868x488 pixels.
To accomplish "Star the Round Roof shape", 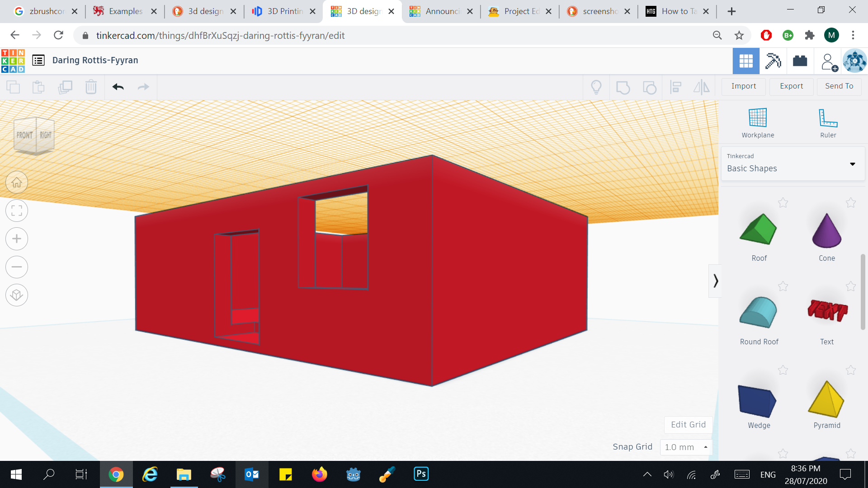I will (x=783, y=286).
